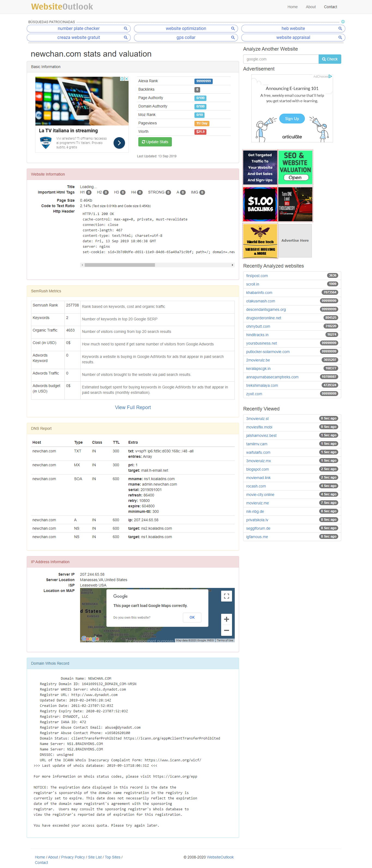372x868 pixels.
Task: Open View Full Report link
Action: 133,407
